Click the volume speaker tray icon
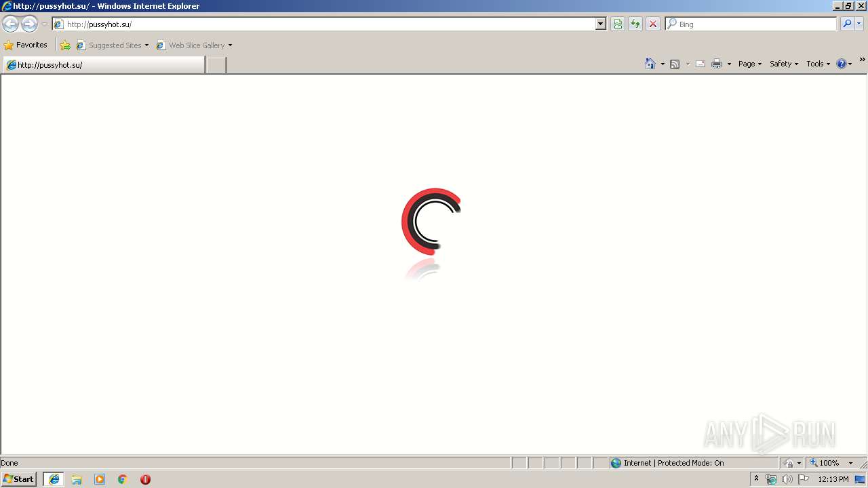This screenshot has width=868, height=488. click(787, 479)
